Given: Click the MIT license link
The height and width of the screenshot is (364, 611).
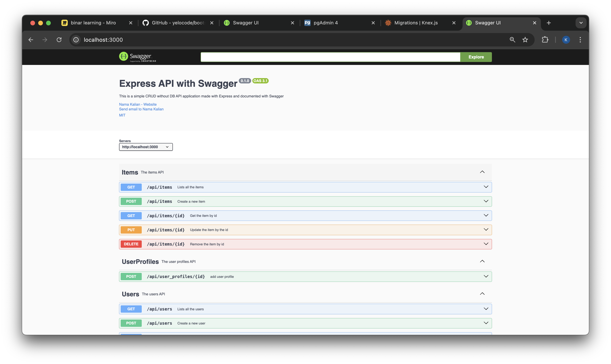Looking at the screenshot, I should pyautogui.click(x=122, y=115).
